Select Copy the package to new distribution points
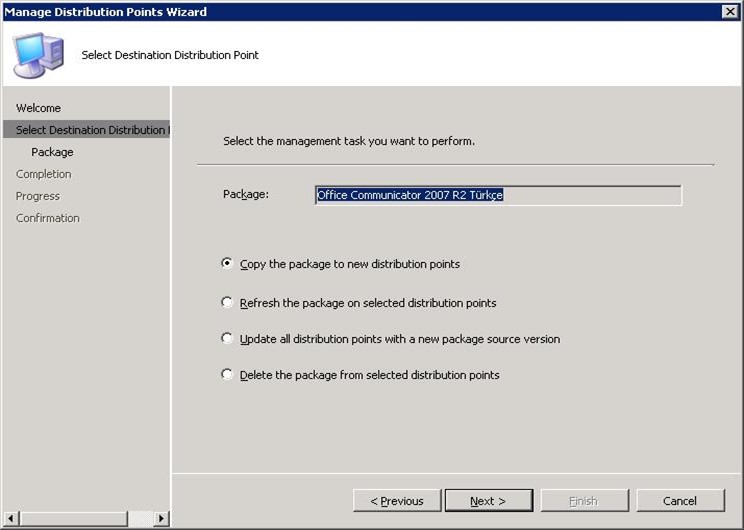 click(228, 264)
